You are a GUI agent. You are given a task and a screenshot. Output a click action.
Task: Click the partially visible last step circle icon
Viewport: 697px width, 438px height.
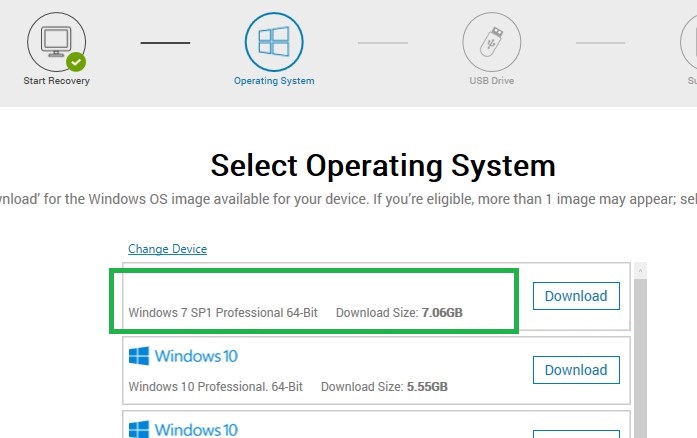click(689, 42)
